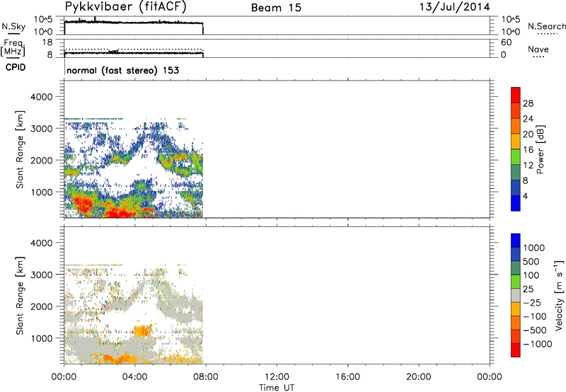566x392 pixels.
Task: Click the '-25' velocity colorbar tick
Action: [x=532, y=302]
